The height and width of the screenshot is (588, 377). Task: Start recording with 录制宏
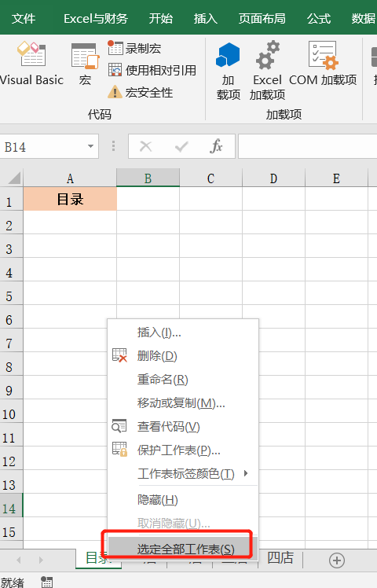(134, 49)
